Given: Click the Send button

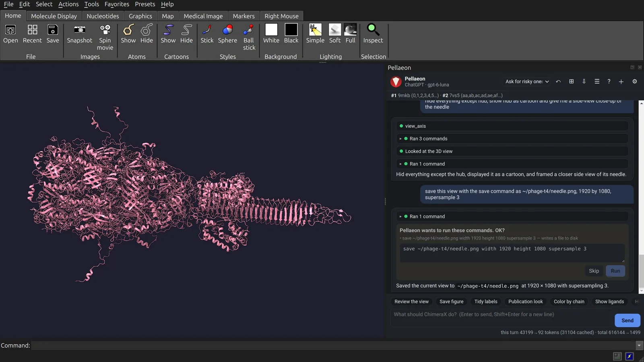Looking at the screenshot, I should [627, 321].
